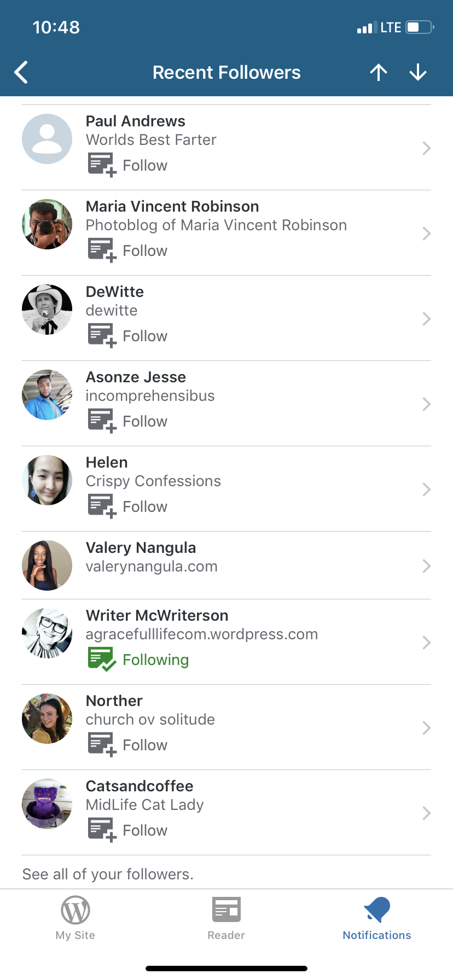The image size is (453, 980).
Task: Tap follow icon for DeWitte
Action: pyautogui.click(x=102, y=335)
